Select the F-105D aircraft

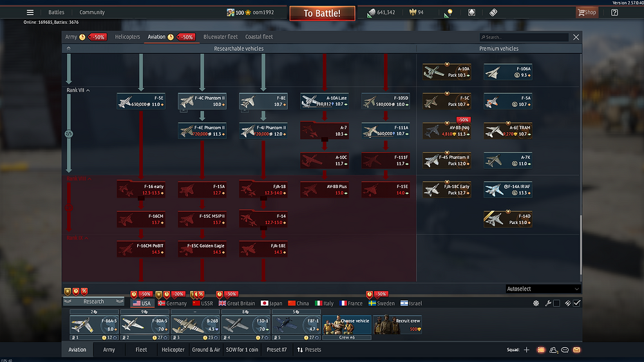[386, 101]
